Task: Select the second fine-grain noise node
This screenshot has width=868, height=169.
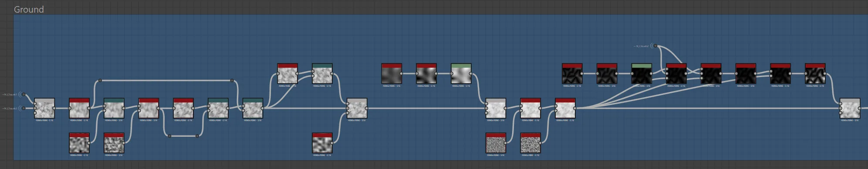Action: (x=530, y=143)
